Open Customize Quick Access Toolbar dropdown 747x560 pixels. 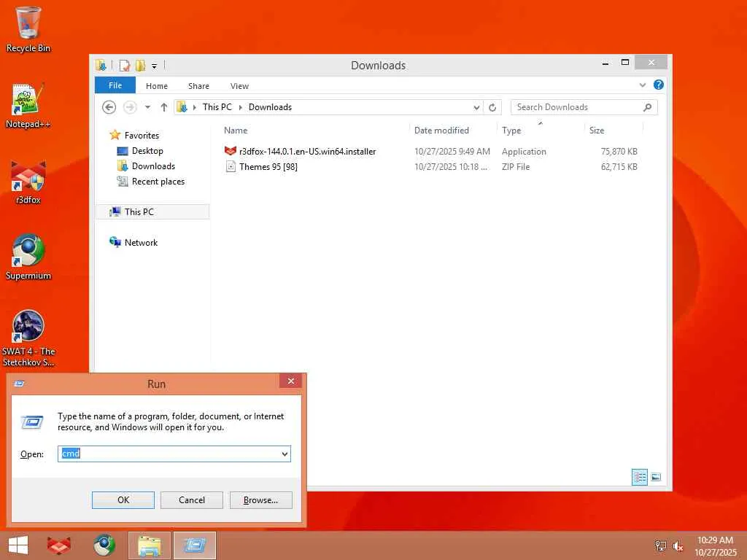pos(154,66)
